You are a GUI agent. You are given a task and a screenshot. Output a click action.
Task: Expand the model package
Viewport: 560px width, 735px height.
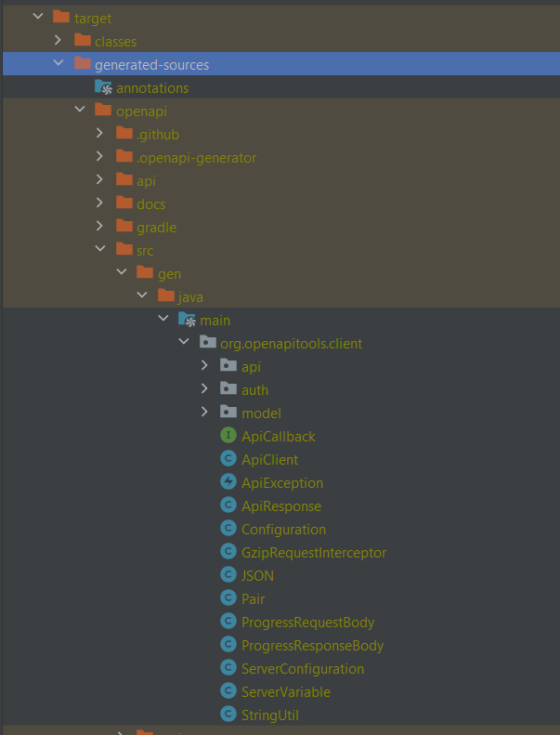205,413
